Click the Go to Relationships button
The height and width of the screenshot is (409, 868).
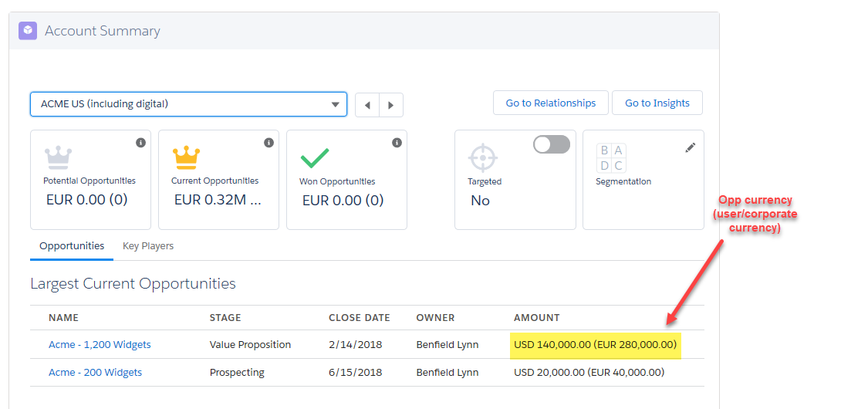(x=551, y=103)
